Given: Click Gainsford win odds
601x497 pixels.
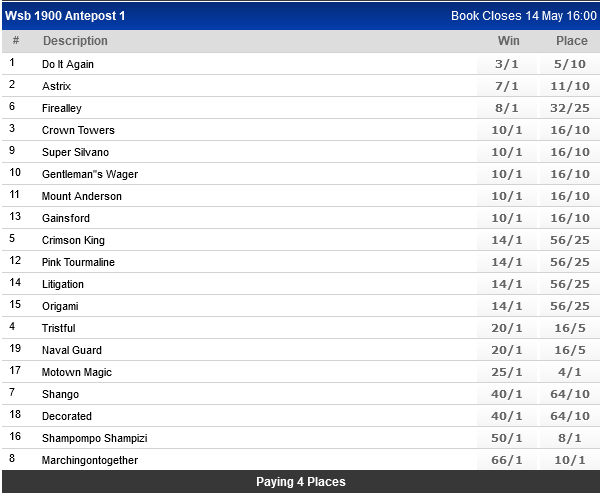Looking at the screenshot, I should [509, 218].
